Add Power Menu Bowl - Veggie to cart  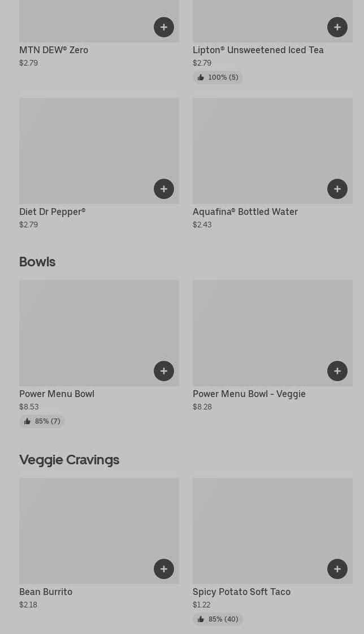tap(337, 371)
